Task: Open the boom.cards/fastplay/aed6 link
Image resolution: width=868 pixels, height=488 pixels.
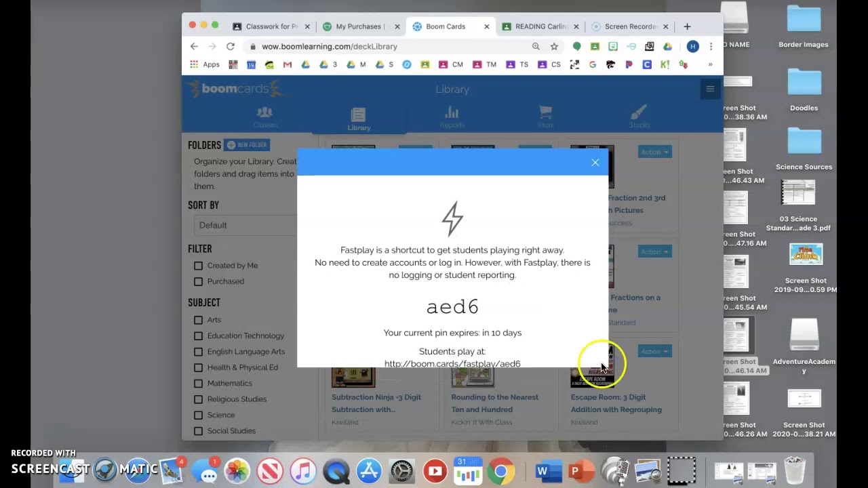Action: click(452, 363)
